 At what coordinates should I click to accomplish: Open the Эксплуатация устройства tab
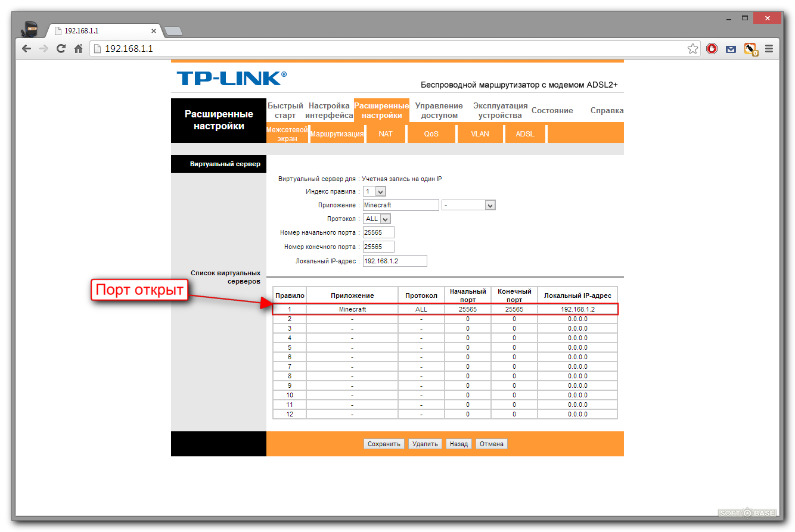pos(501,110)
